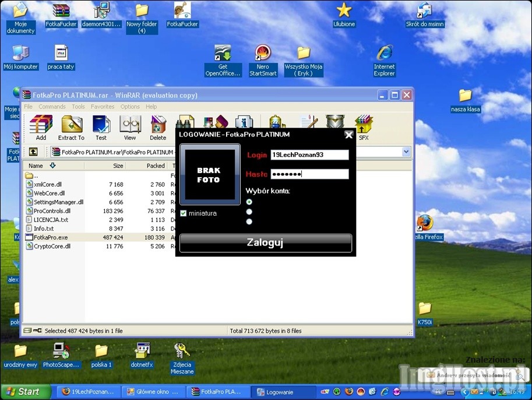532x400 pixels.
Task: Select the nasza klasa folder icon
Action: tap(465, 100)
